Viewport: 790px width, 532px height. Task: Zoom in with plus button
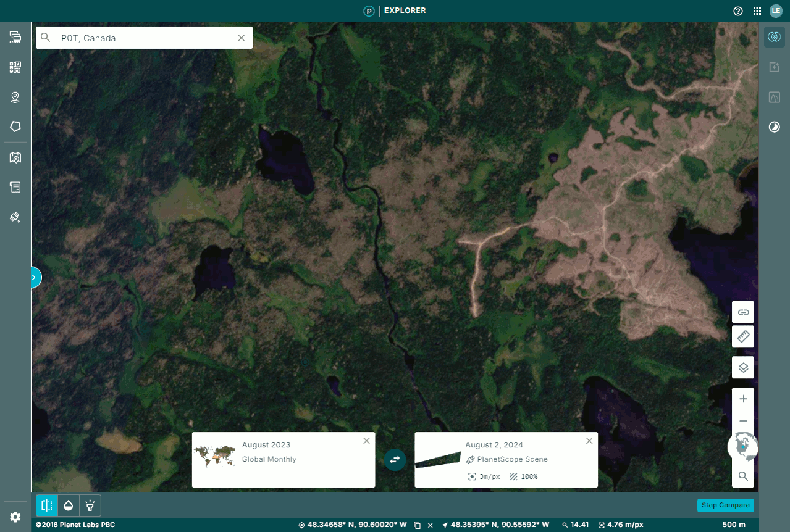tap(743, 399)
